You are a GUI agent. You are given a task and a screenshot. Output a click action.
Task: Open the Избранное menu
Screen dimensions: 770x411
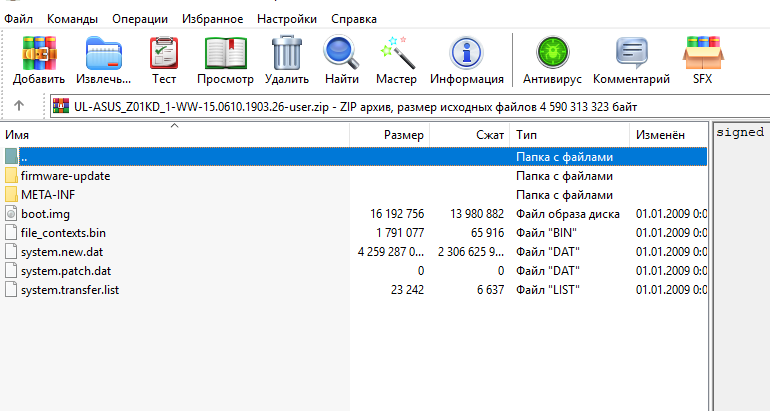click(213, 19)
